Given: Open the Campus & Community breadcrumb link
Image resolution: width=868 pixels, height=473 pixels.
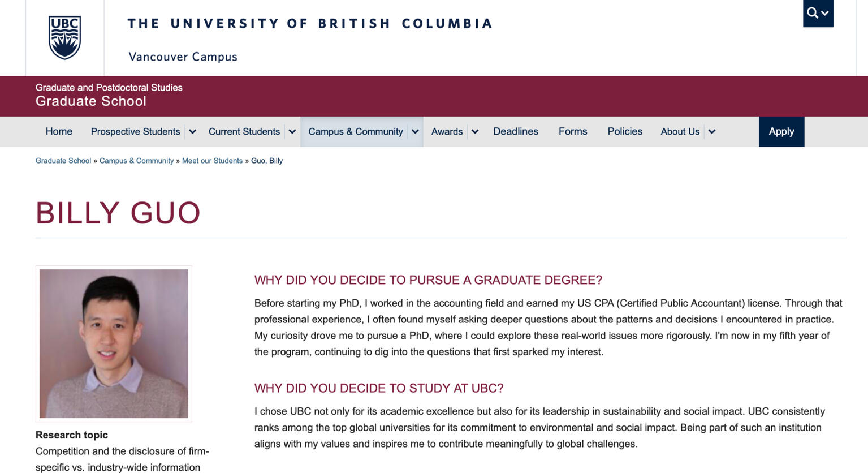Looking at the screenshot, I should point(136,160).
